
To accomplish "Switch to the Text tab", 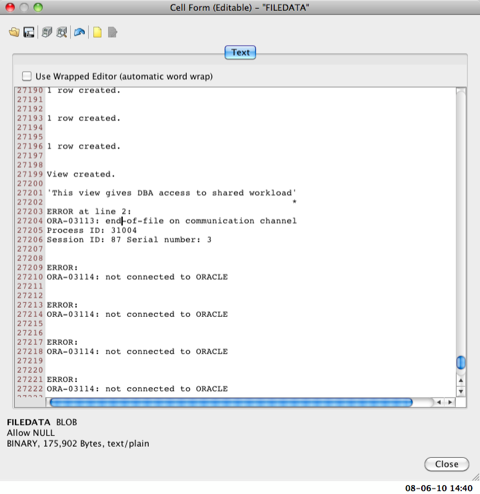I will click(240, 52).
